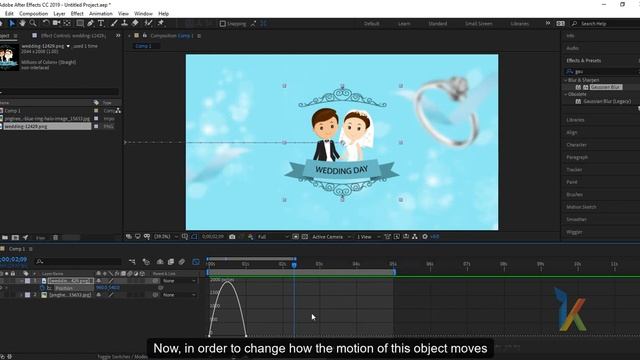The image size is (640, 360).
Task: Toggle the Position stopwatch on the wedding layer
Action: (x=42, y=288)
